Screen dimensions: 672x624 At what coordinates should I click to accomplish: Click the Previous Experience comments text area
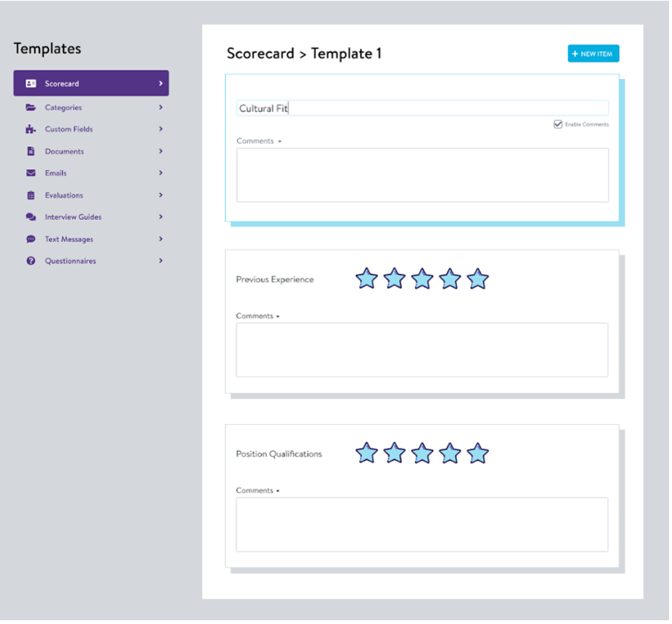[421, 350]
